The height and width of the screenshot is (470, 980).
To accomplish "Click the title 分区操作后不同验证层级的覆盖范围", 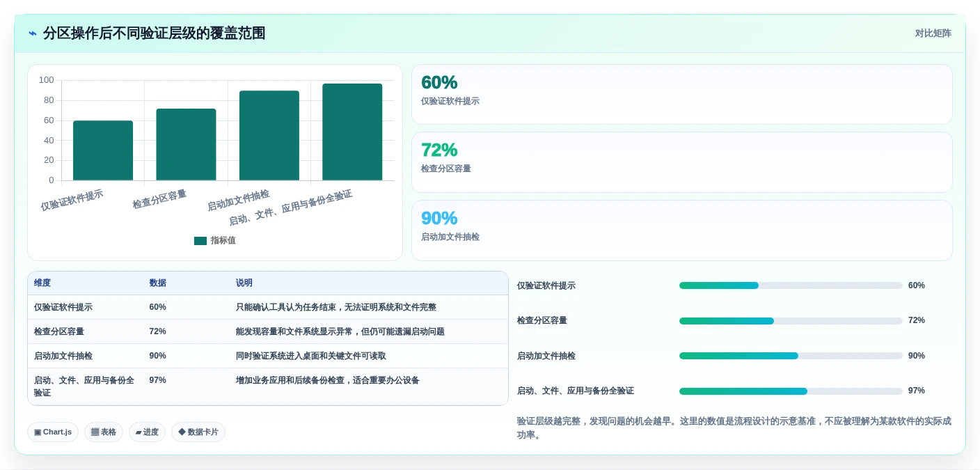I will (x=154, y=33).
